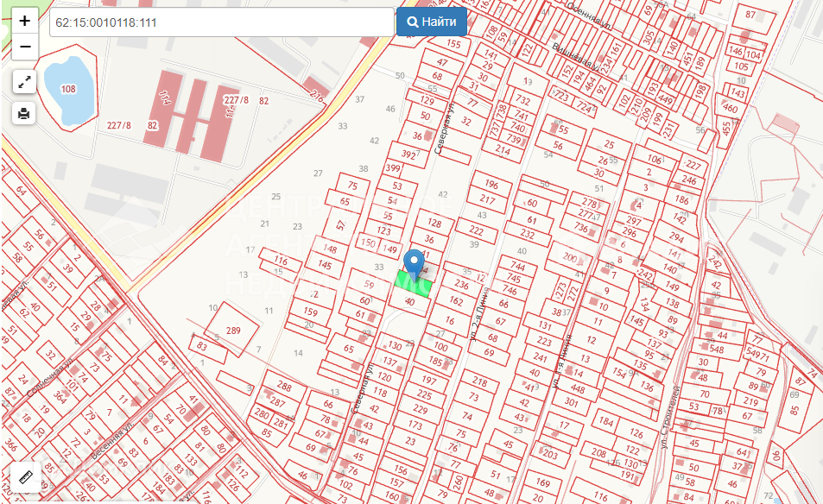The image size is (823, 504).
Task: Select parcel labeled 173
Action: [415, 425]
